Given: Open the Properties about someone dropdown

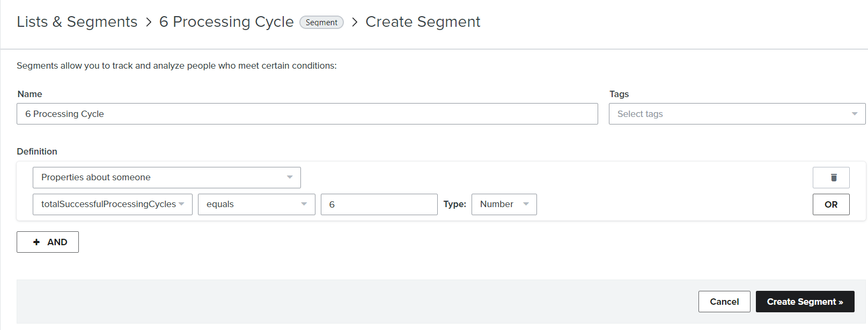Looking at the screenshot, I should click(167, 178).
